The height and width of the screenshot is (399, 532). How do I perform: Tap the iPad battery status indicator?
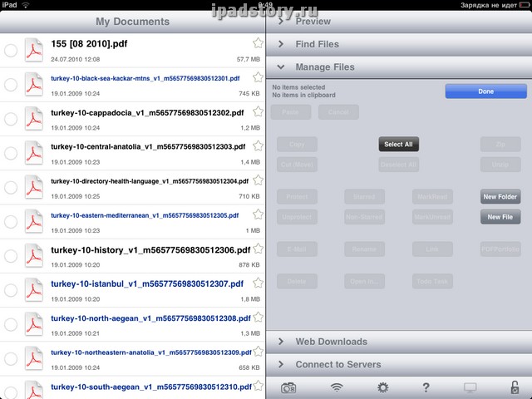tap(525, 5)
